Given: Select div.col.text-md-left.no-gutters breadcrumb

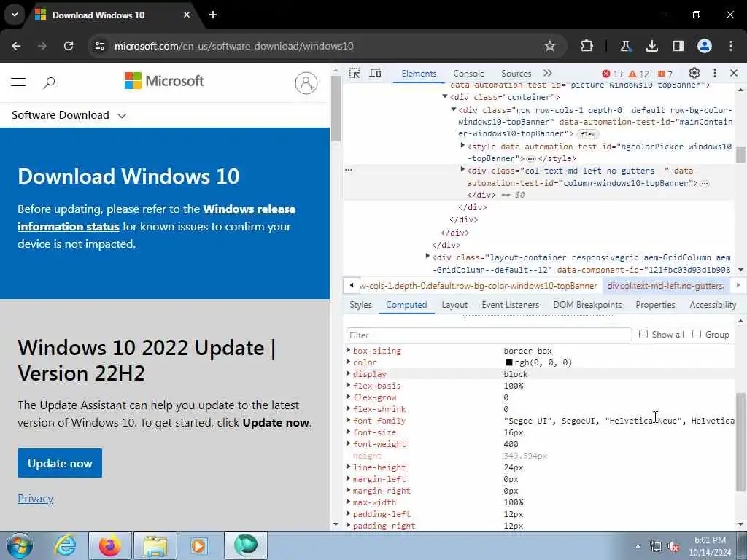Looking at the screenshot, I should click(665, 286).
